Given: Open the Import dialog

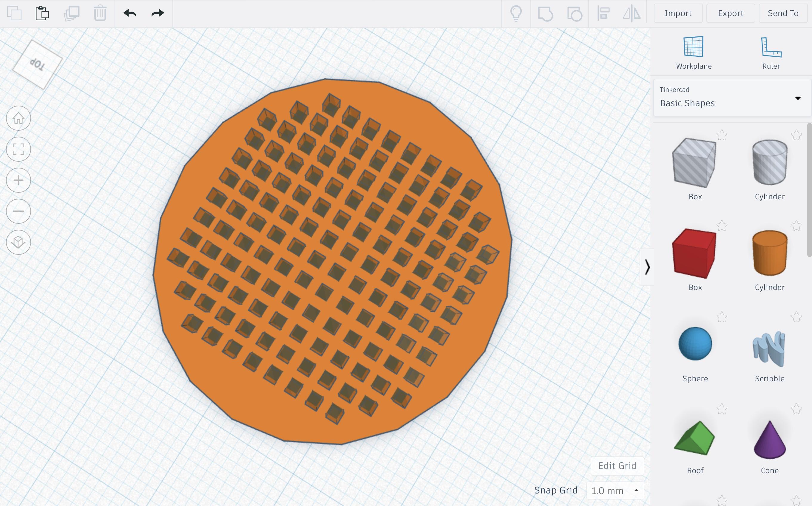Looking at the screenshot, I should click(678, 13).
